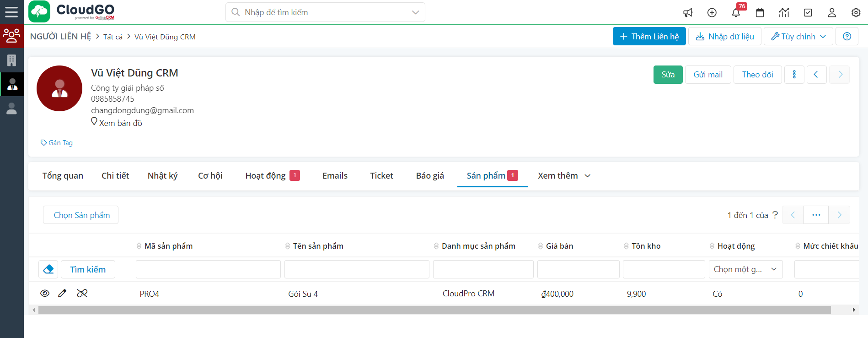Select the gray user sidebar icon
This screenshot has height=338, width=868.
point(11,109)
